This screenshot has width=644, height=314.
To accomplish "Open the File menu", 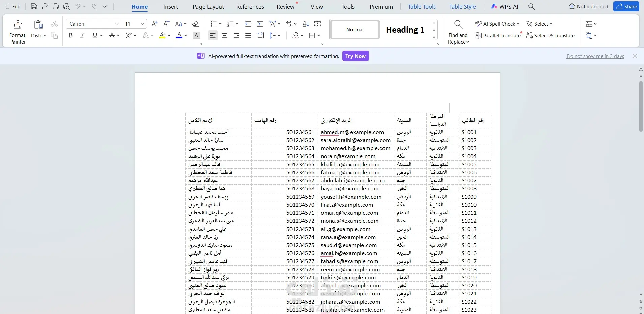I will 13,6.
